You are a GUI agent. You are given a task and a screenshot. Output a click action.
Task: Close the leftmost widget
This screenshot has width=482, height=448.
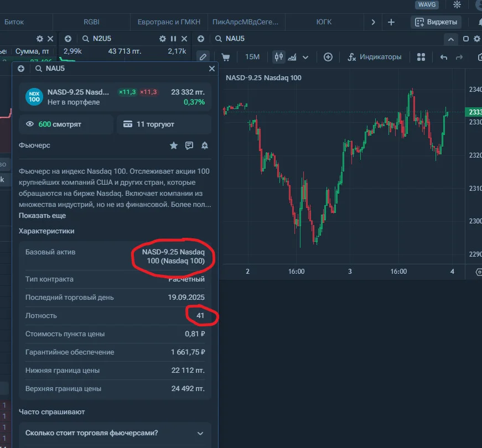coord(50,39)
